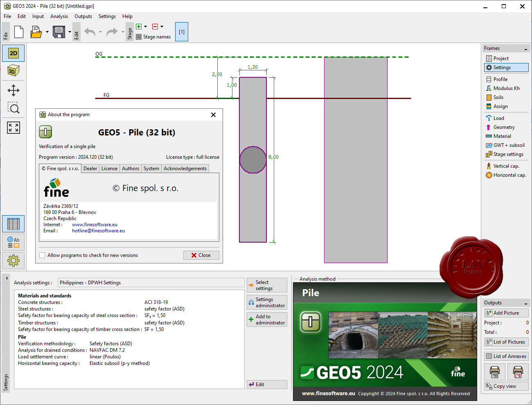
Task: Close the About dialog with Close button
Action: [201, 255]
